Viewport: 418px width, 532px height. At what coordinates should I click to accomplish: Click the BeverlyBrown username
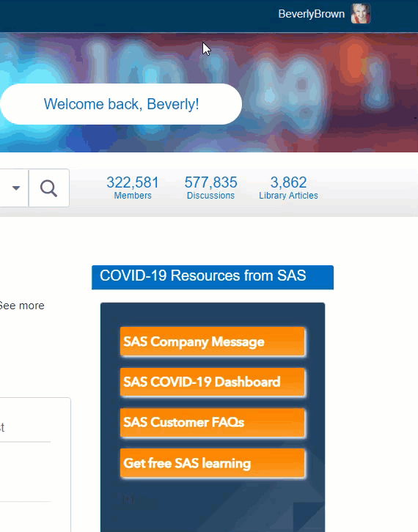pos(312,14)
